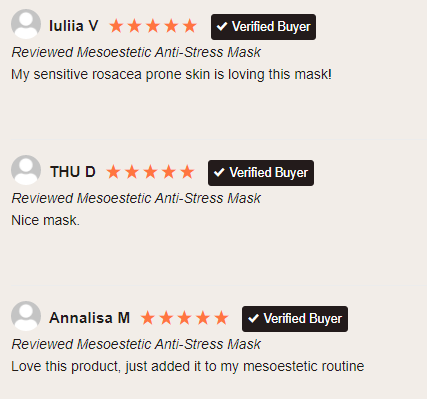
Task: Click THU D's profile avatar icon
Action: [x=26, y=170]
